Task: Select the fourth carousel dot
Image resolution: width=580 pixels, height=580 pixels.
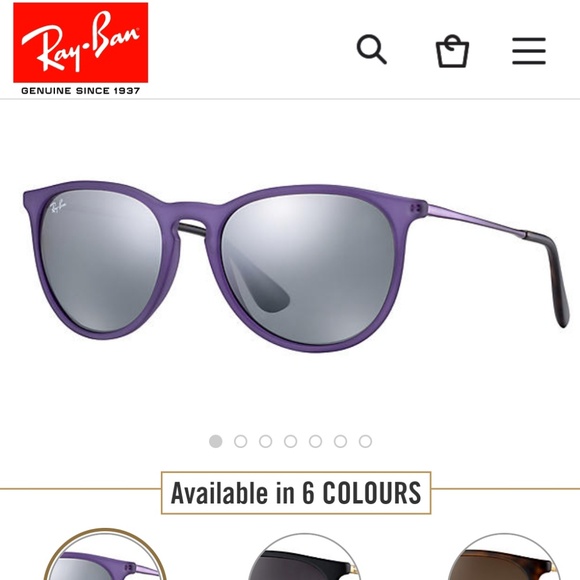Action: click(291, 441)
